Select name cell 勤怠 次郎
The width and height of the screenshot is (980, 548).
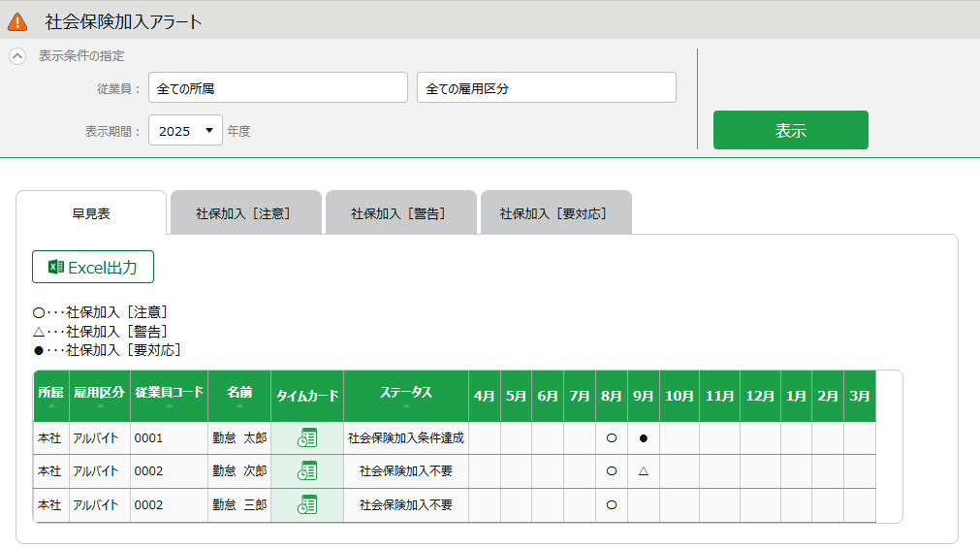(x=239, y=471)
